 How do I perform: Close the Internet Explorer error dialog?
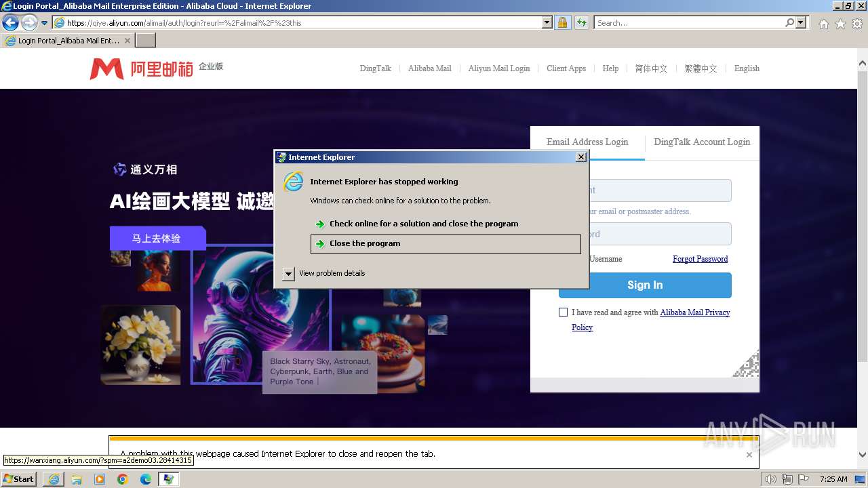pos(580,157)
